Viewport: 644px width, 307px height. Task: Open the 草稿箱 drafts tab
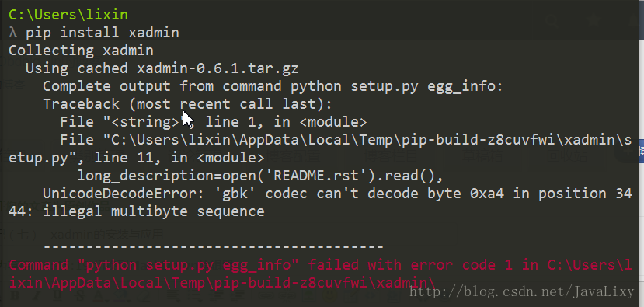point(482,155)
